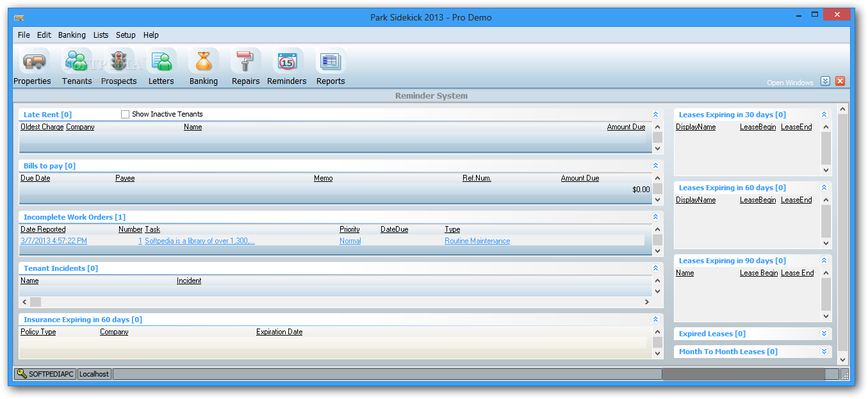Click the Incomplete Work Orders [1] title
This screenshot has height=399, width=868.
tap(74, 217)
